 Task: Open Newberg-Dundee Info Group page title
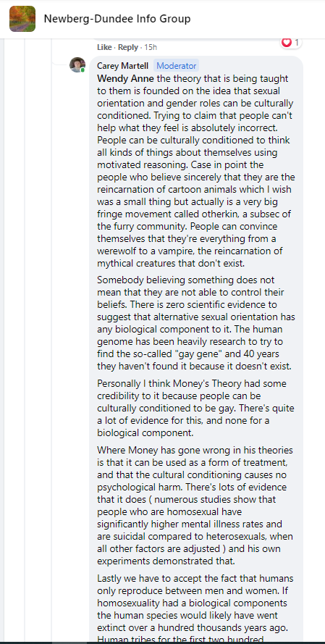(117, 19)
